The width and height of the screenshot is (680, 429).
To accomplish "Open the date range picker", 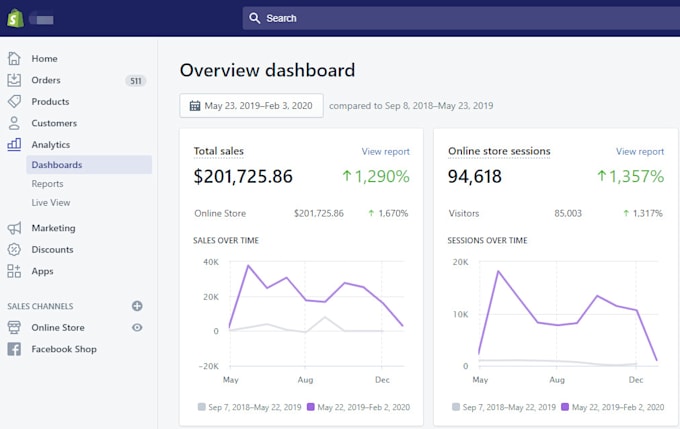I will (251, 106).
